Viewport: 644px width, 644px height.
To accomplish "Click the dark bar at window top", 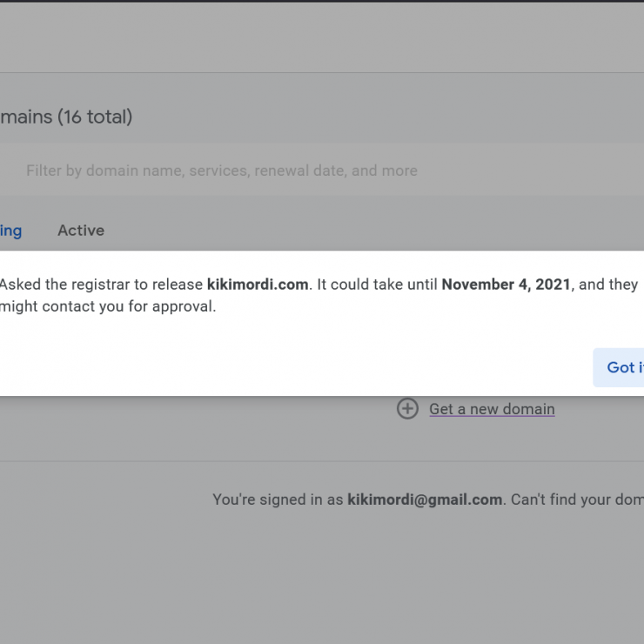I will coord(322,1).
